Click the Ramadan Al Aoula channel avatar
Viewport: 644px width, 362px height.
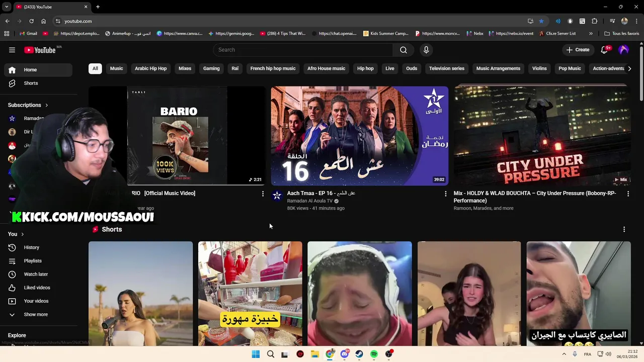click(277, 195)
